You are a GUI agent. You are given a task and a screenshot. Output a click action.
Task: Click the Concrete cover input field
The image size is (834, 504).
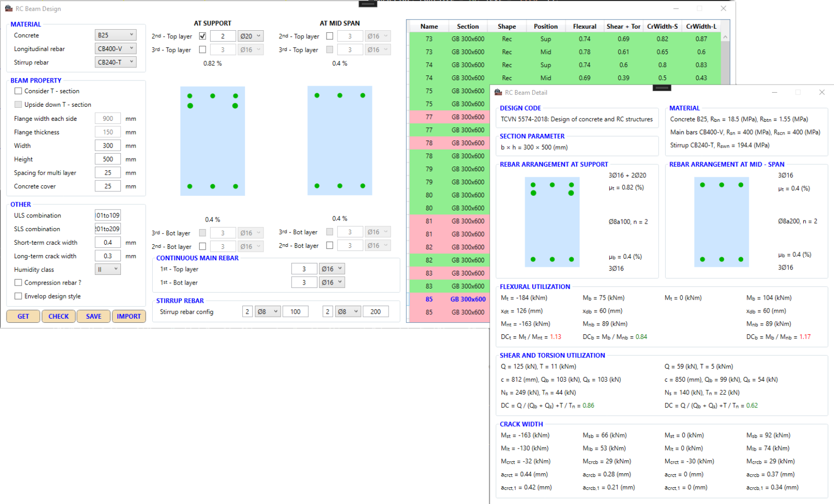coord(108,186)
